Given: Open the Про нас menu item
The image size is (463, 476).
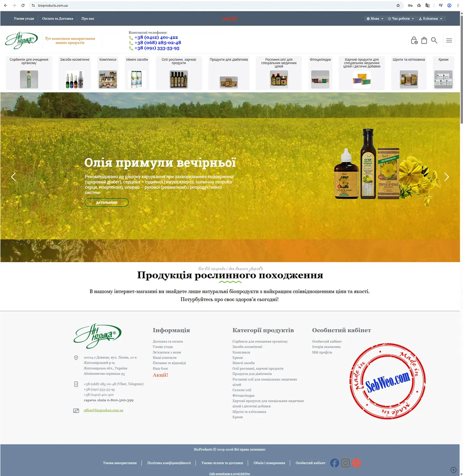Looking at the screenshot, I should 88,18.
